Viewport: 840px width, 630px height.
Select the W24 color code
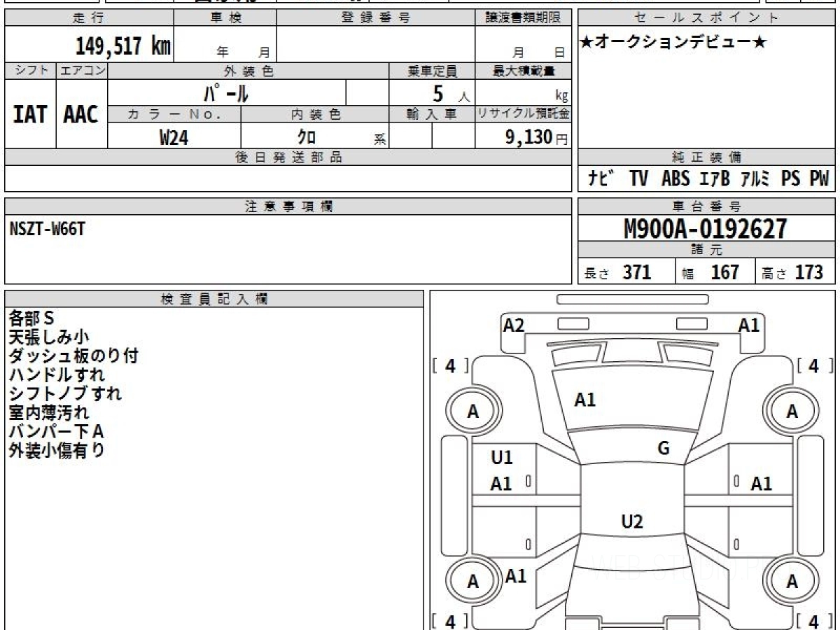tap(174, 137)
